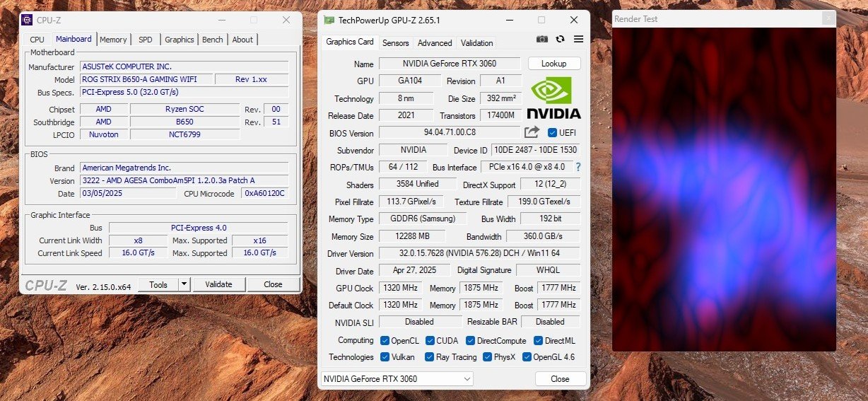This screenshot has width=868, height=401.
Task: Select the Graphics Card tab in GPU-Z
Action: (x=349, y=42)
